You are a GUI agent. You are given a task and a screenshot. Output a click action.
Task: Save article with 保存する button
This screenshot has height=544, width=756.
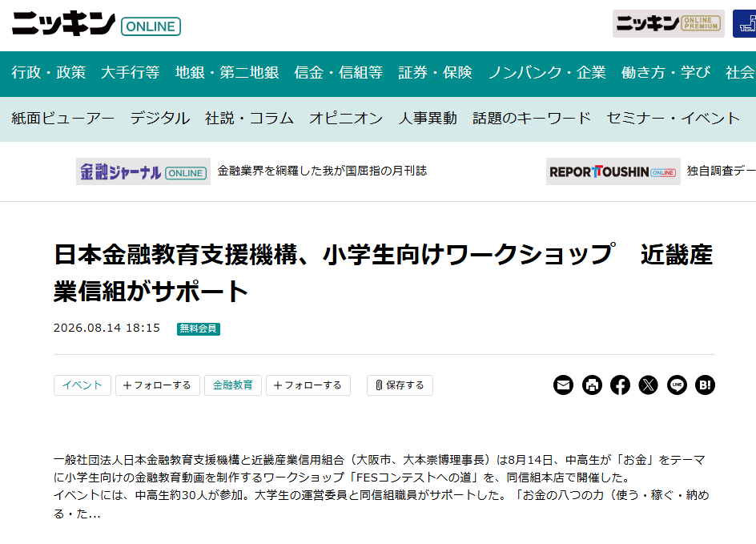[400, 385]
